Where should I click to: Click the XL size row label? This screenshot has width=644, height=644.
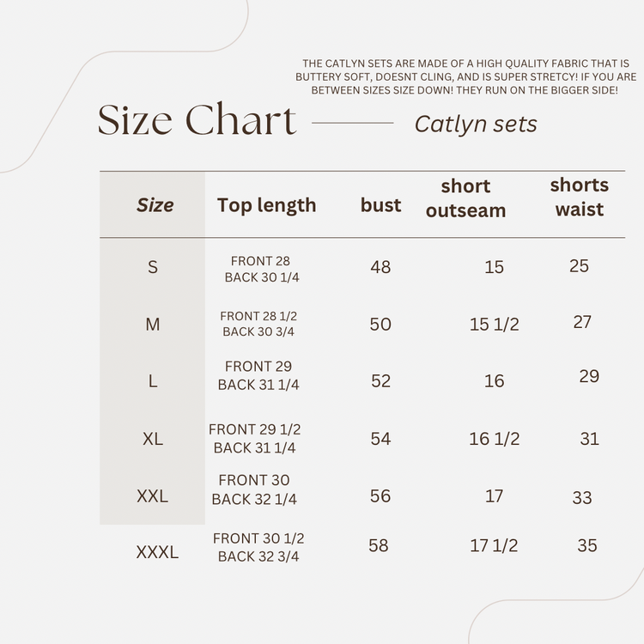pos(153,439)
